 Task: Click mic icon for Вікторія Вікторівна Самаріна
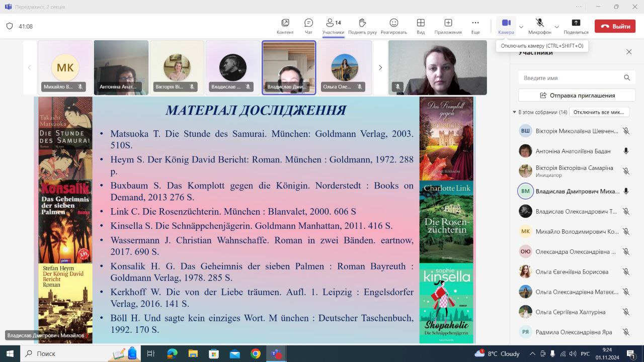(626, 171)
